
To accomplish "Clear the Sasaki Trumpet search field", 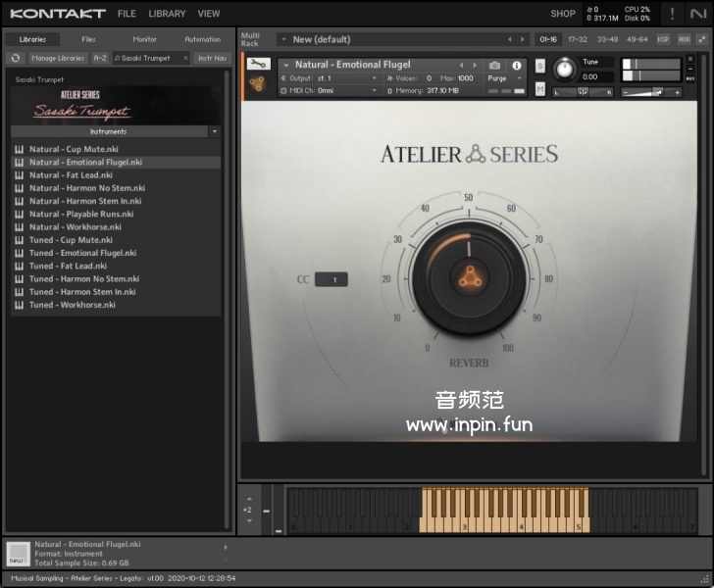I will [x=185, y=58].
